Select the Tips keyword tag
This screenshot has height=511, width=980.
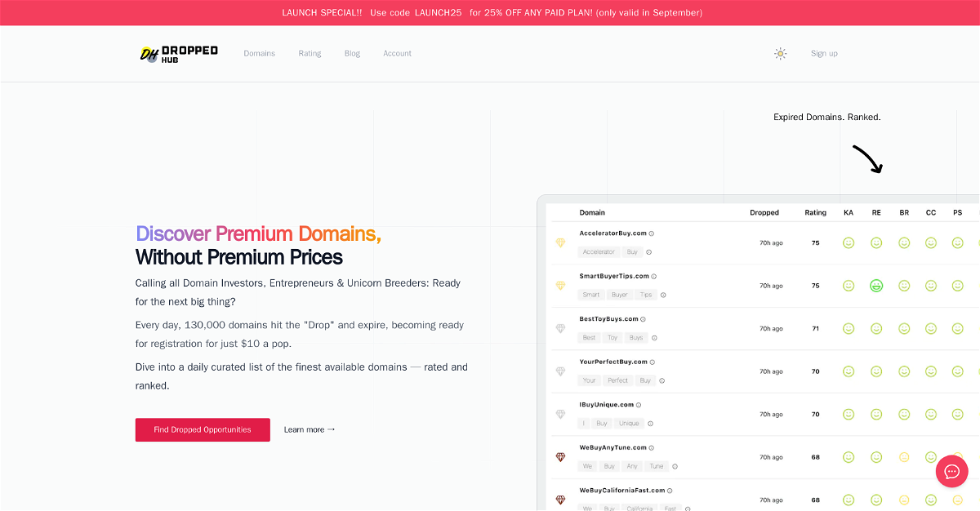tap(646, 295)
